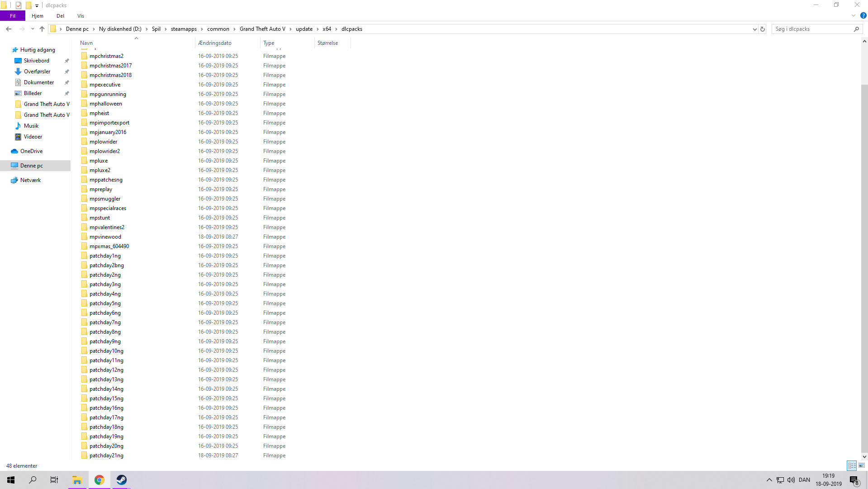Open the clock and date flyout
Screen dimensions: 868x489
pos(829,480)
